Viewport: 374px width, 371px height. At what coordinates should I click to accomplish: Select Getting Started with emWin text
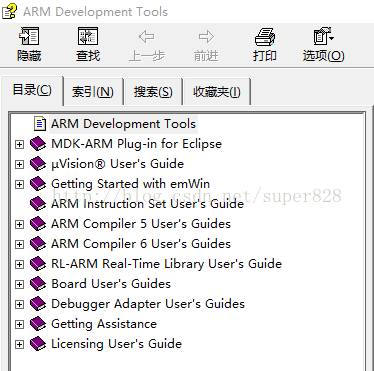coord(130,184)
